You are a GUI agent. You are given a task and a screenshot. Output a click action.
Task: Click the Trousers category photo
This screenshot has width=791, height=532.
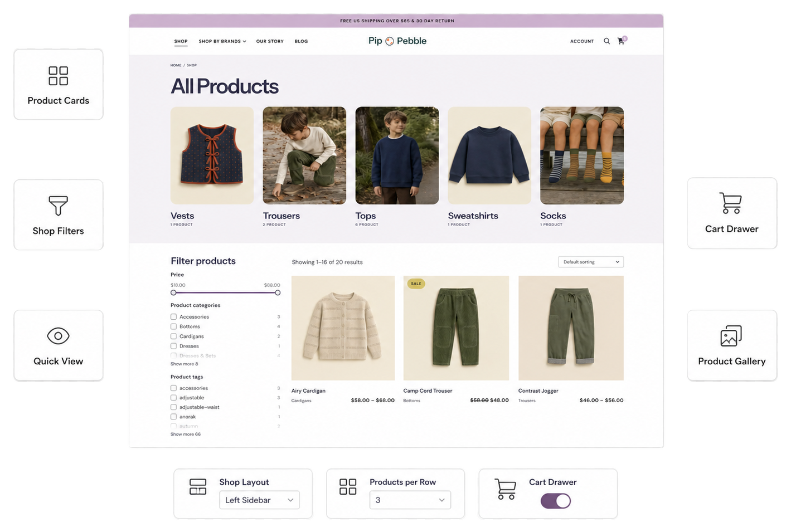304,155
